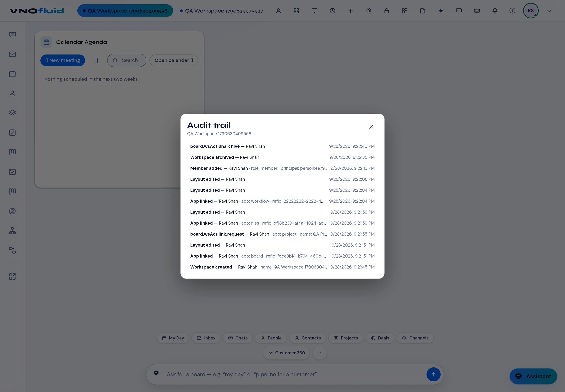Image resolution: width=565 pixels, height=392 pixels.
Task: Select the Inbox chip
Action: 206,338
